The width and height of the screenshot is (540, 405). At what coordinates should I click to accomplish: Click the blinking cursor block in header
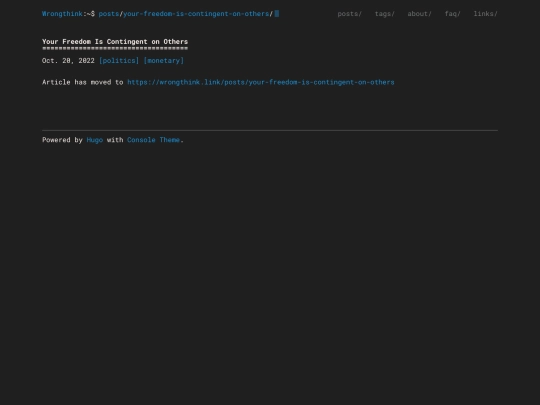(x=277, y=14)
